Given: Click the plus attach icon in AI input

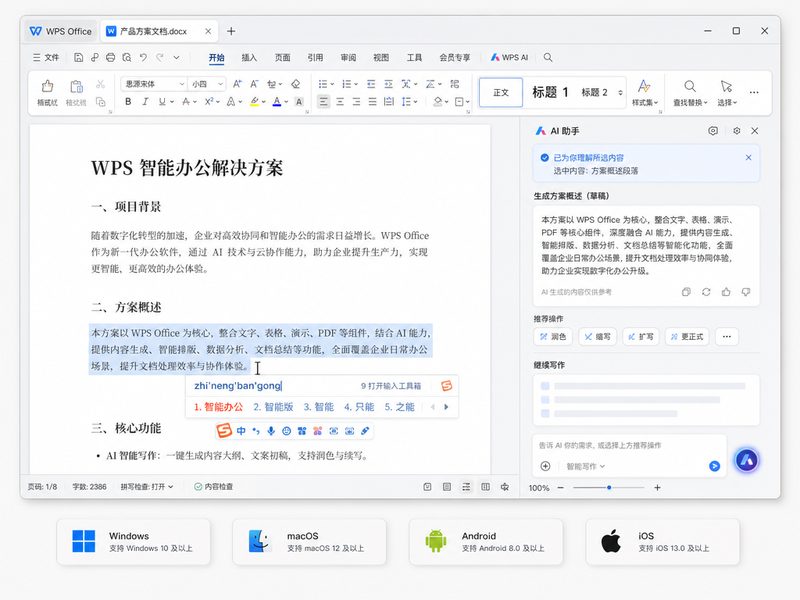Looking at the screenshot, I should pyautogui.click(x=545, y=466).
